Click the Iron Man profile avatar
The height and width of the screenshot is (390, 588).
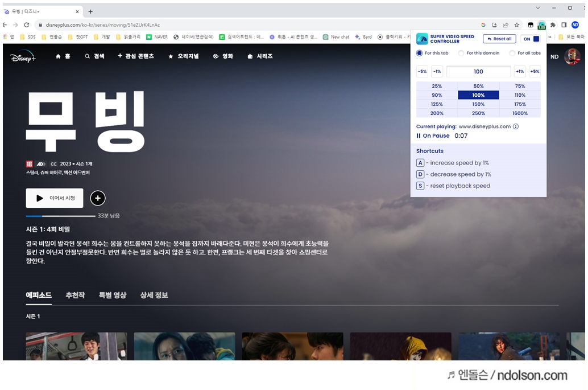572,57
